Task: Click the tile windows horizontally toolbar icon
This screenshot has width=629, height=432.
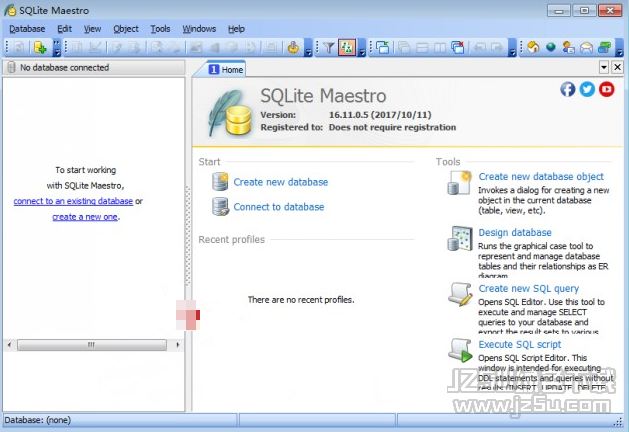Action: click(x=422, y=48)
